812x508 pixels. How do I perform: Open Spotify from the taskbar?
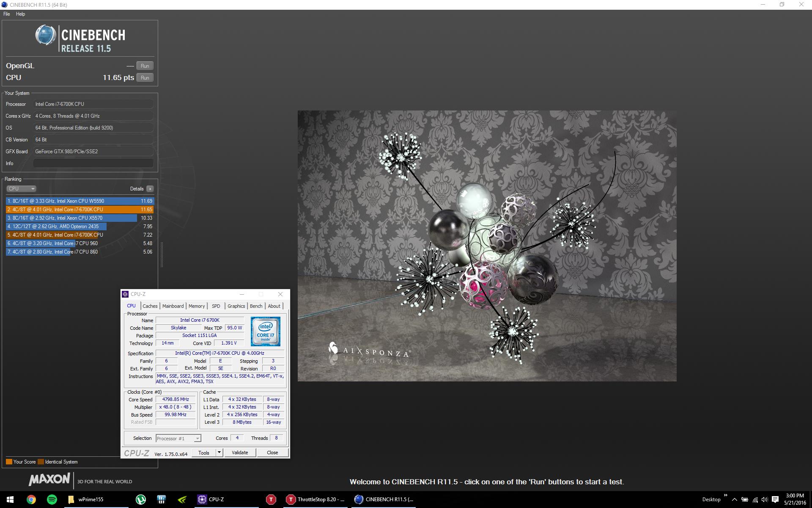point(52,500)
